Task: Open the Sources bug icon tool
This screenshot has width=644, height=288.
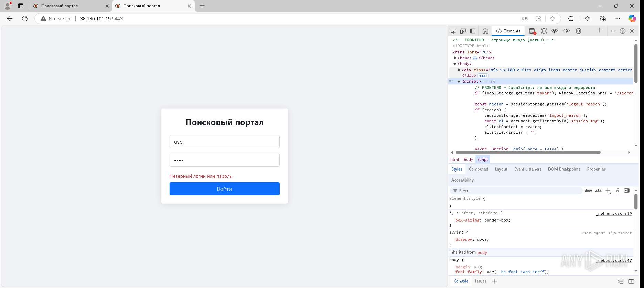Action: (544, 31)
